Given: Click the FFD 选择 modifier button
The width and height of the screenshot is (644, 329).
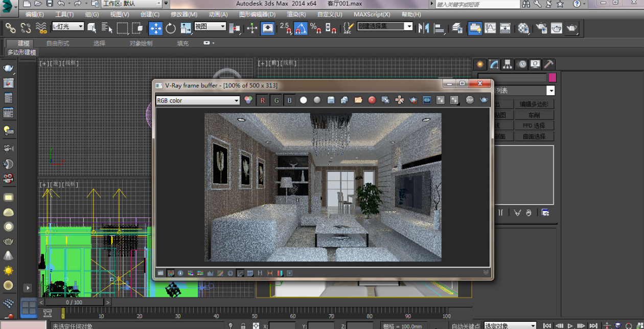Looking at the screenshot, I should tap(534, 125).
